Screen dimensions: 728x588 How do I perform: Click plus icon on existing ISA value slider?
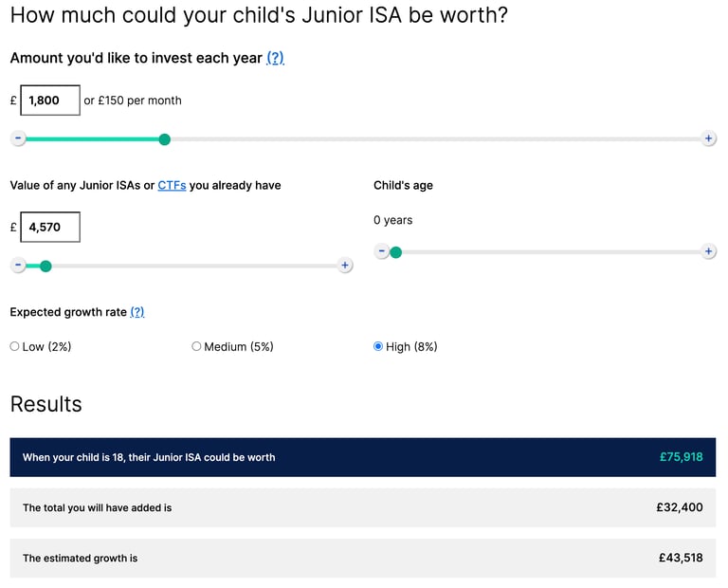click(345, 266)
